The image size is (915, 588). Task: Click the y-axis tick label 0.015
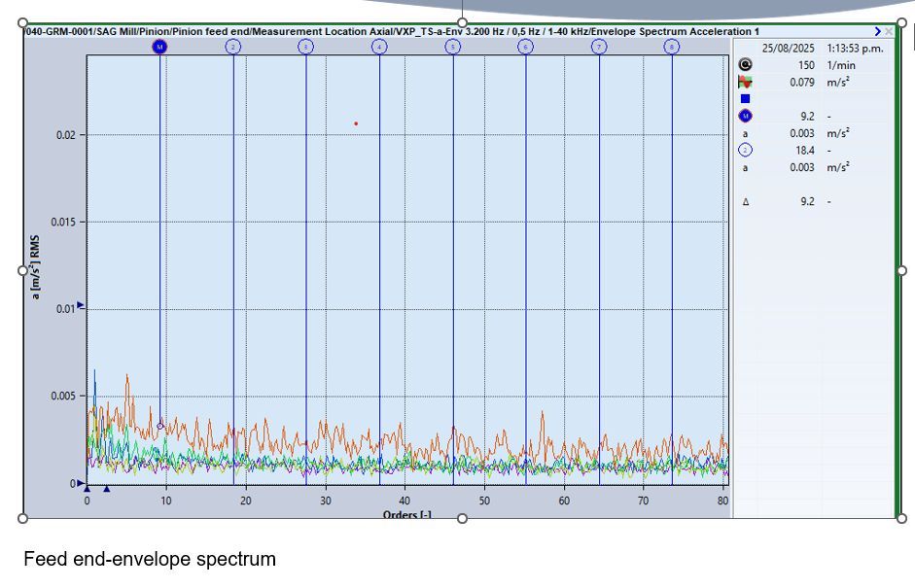(x=63, y=222)
